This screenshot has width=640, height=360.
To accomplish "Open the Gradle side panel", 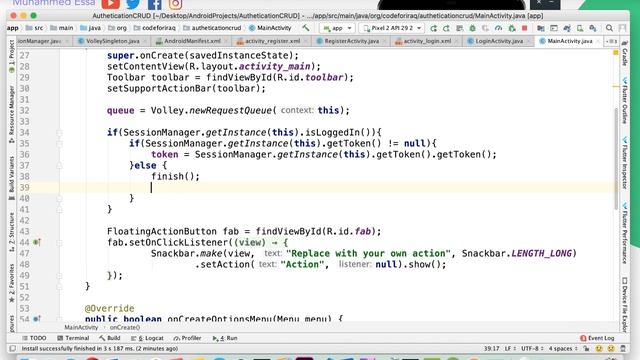I will tap(624, 53).
